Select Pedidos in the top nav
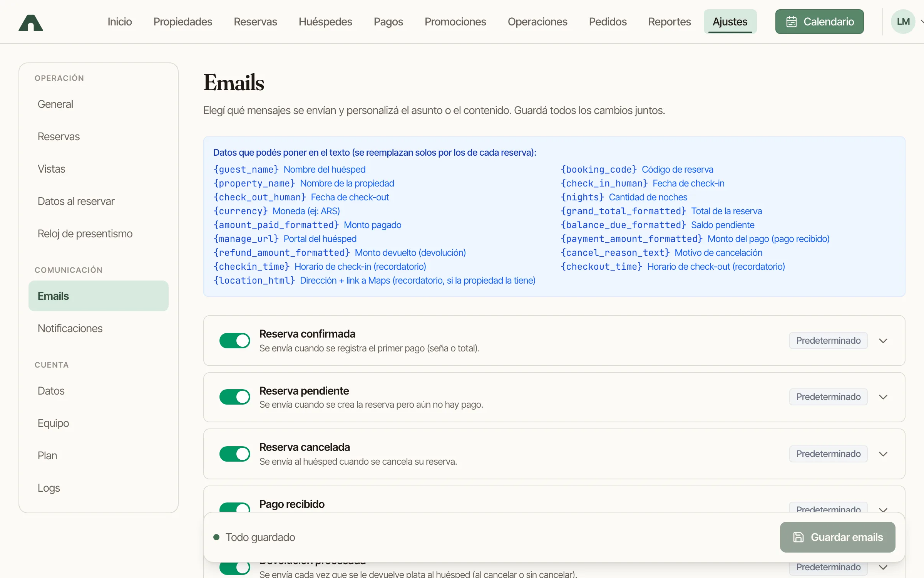Screen dimensions: 924x578 [x=608, y=22]
